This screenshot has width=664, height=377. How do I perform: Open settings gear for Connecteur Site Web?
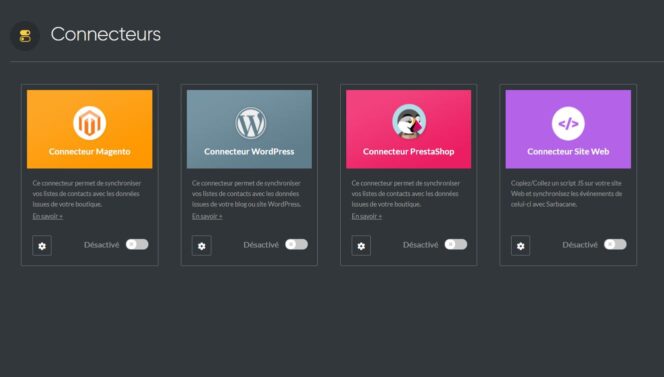tap(520, 246)
